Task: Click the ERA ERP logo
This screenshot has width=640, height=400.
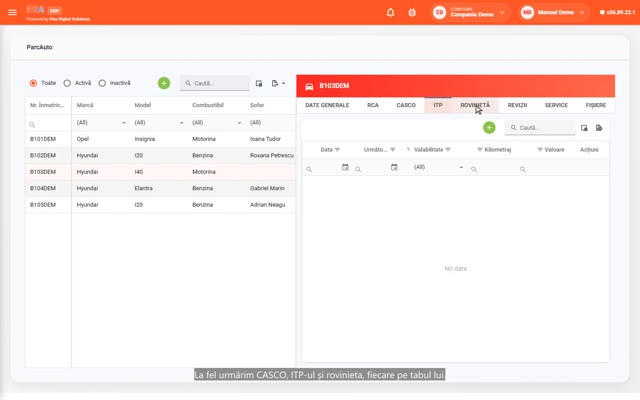Action: coord(44,10)
